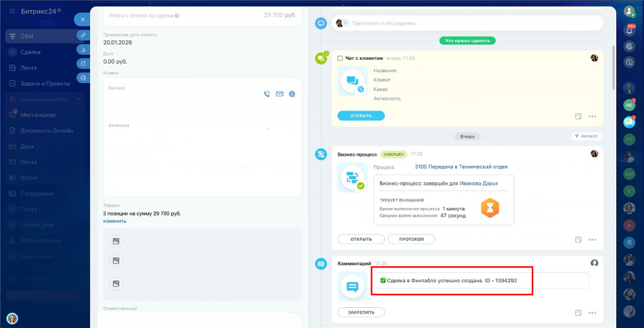Click 'Примерная дата оплаты' value 20.01.2026
This screenshot has height=328, width=644.
118,42
